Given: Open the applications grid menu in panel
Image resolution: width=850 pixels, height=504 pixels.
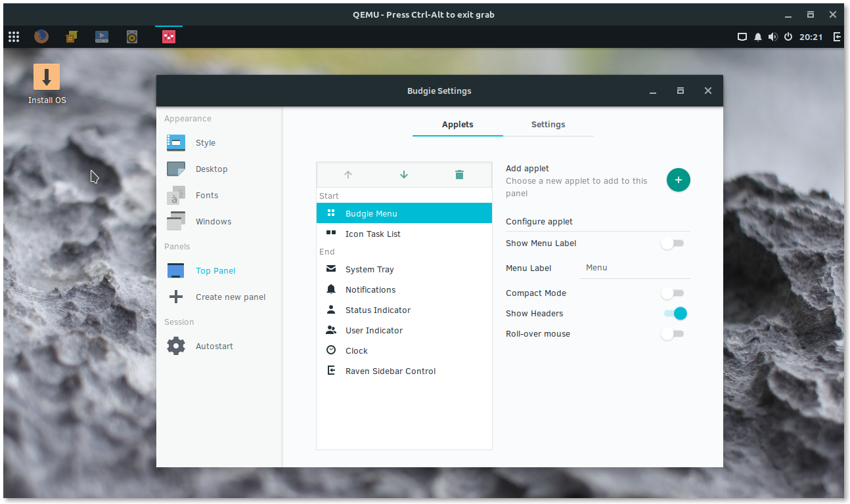Looking at the screenshot, I should (x=14, y=37).
